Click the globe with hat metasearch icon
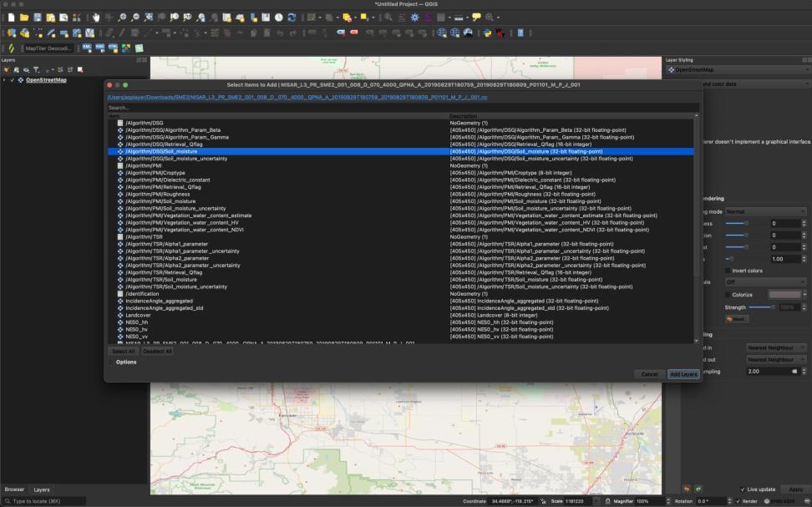This screenshot has width=812, height=507. [468, 33]
